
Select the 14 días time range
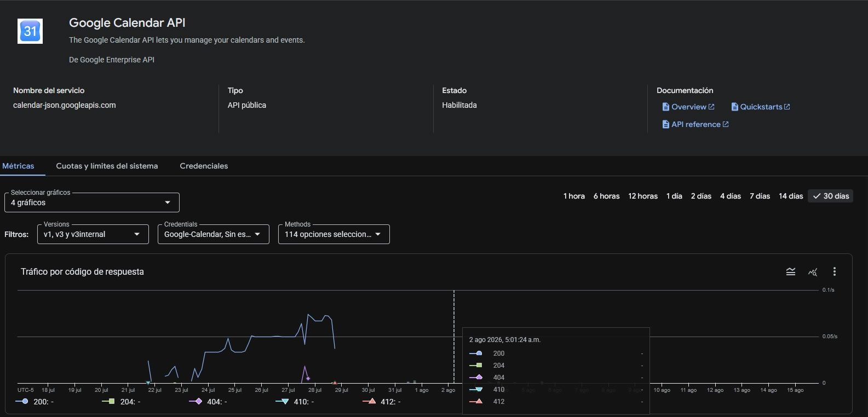coord(791,196)
